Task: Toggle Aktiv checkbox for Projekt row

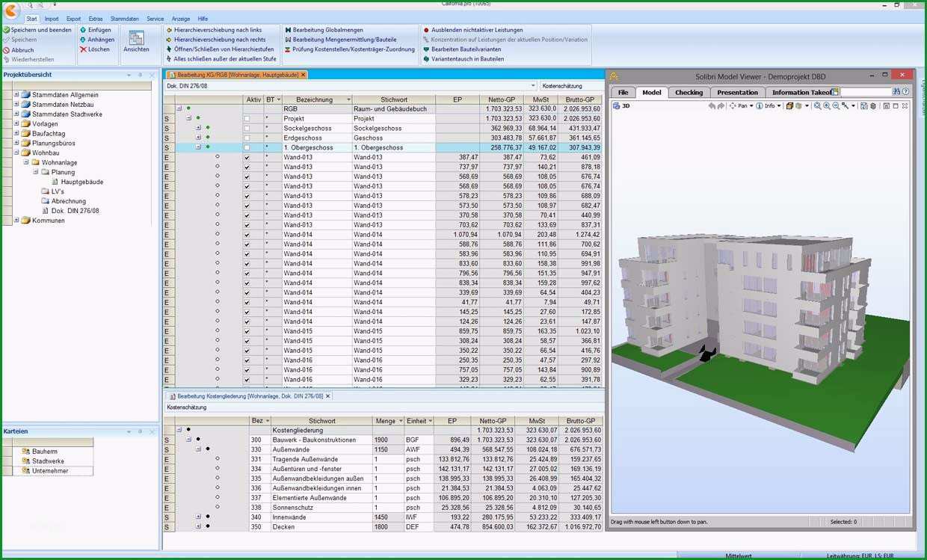Action: (247, 119)
